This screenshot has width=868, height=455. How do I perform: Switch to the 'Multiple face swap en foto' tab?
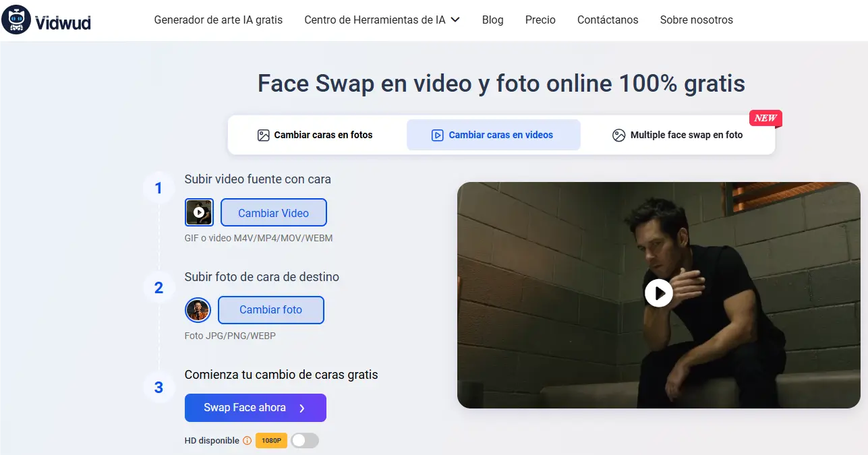[685, 135]
